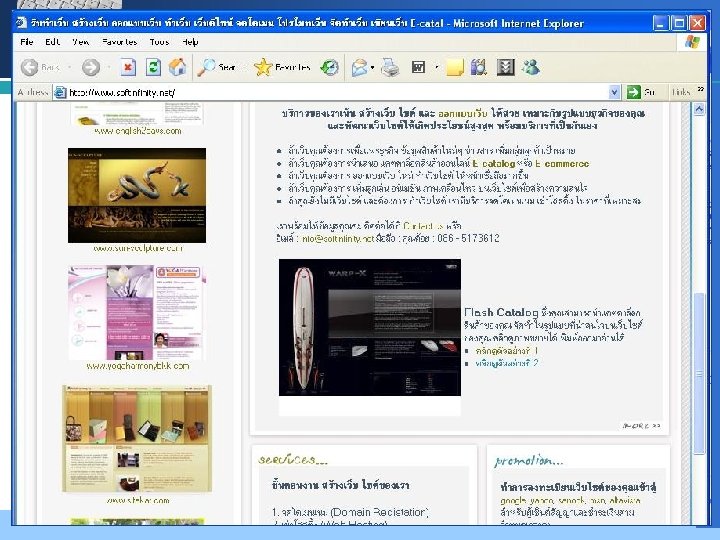Click the E-catalog link
720x540 pixels.
493,163
